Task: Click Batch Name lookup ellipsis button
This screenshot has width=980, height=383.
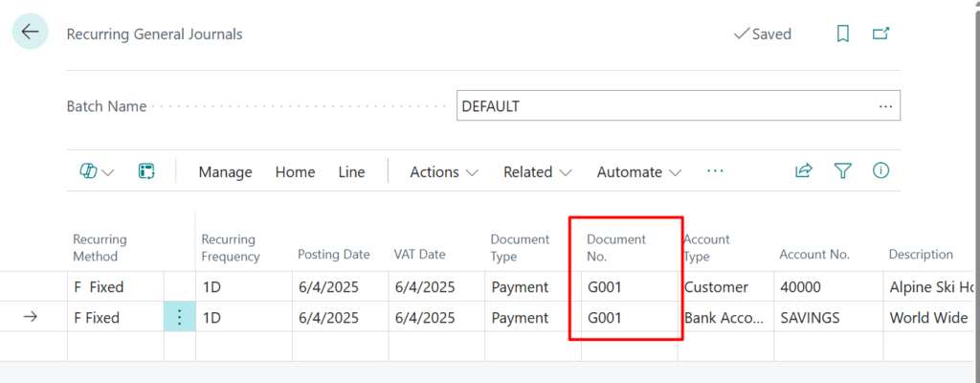Action: (885, 106)
